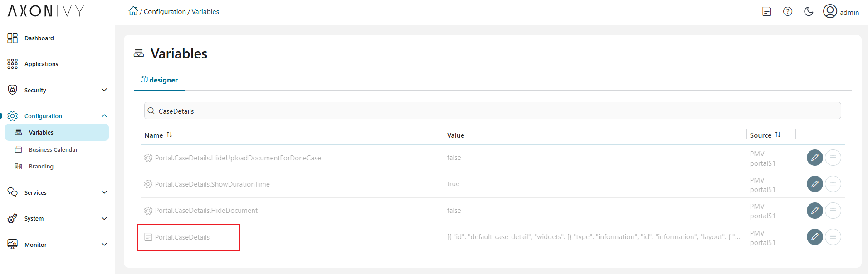Select the designer application tab
Screen dimensions: 868x274
(159, 80)
